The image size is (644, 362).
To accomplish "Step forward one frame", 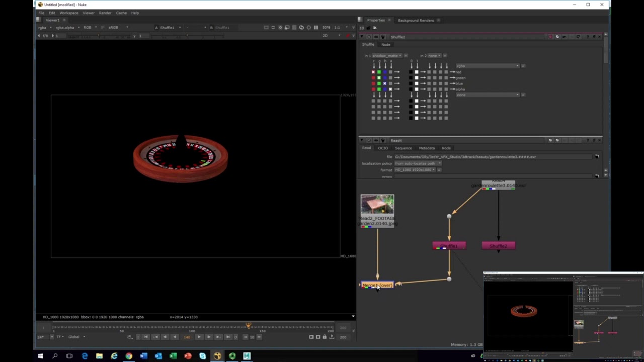I will 209,337.
